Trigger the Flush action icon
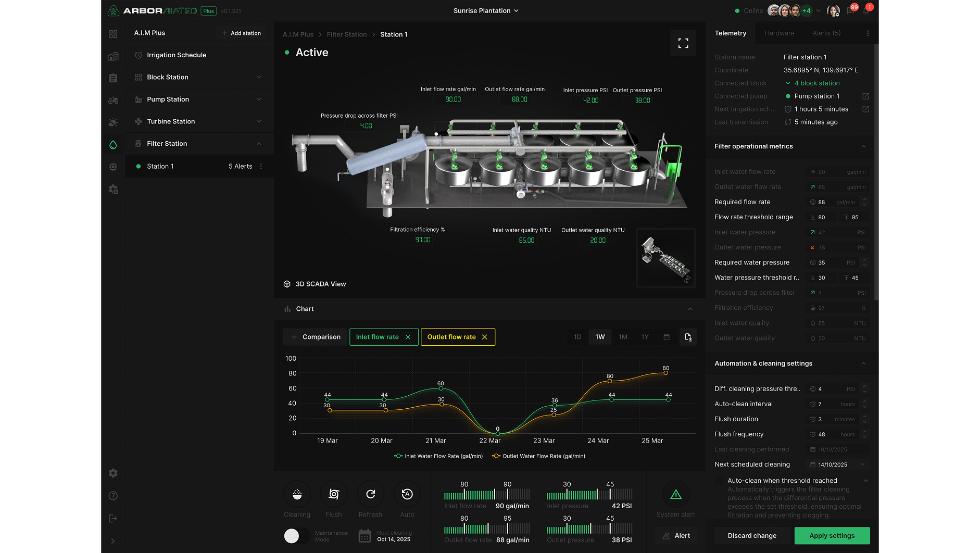The image size is (980, 553). [x=334, y=494]
